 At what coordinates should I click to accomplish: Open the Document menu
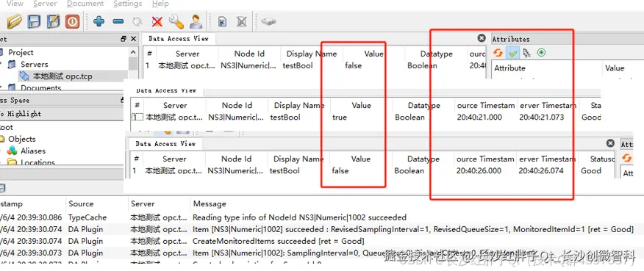(x=85, y=4)
